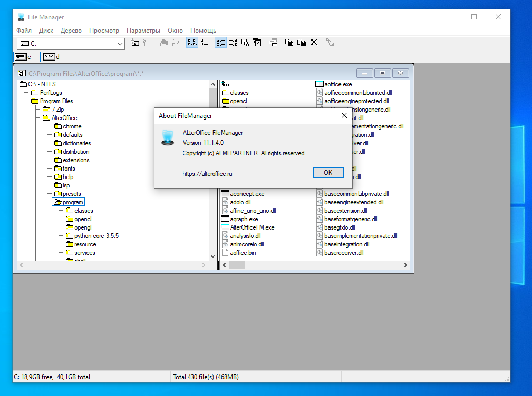The image size is (532, 396).
Task: Select the presets folder in tree
Action: click(x=67, y=194)
